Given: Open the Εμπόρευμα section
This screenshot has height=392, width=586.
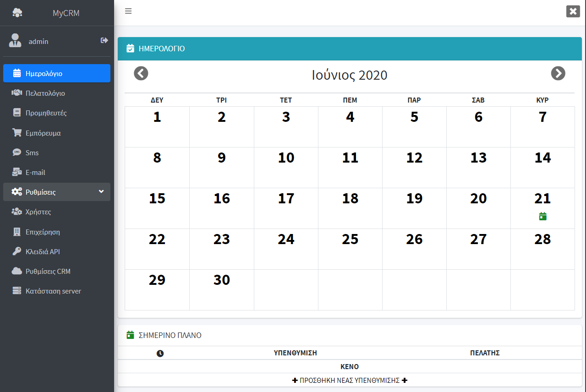Looking at the screenshot, I should click(43, 133).
